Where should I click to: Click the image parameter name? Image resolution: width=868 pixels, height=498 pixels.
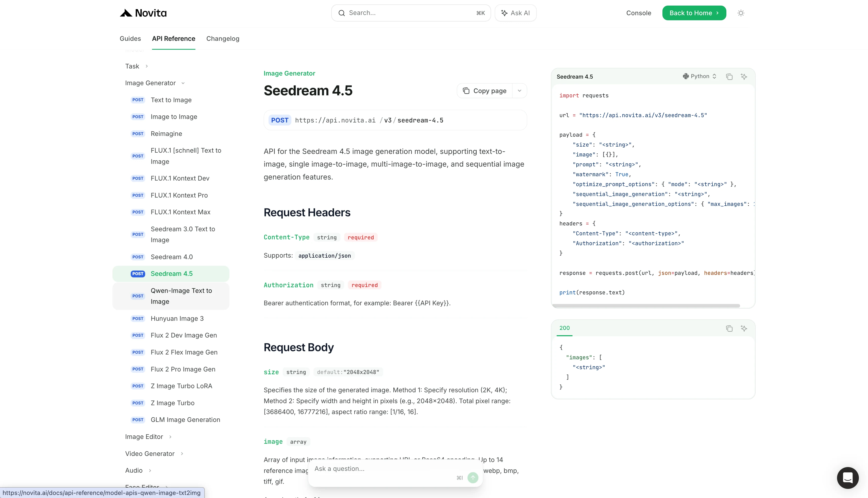tap(273, 441)
